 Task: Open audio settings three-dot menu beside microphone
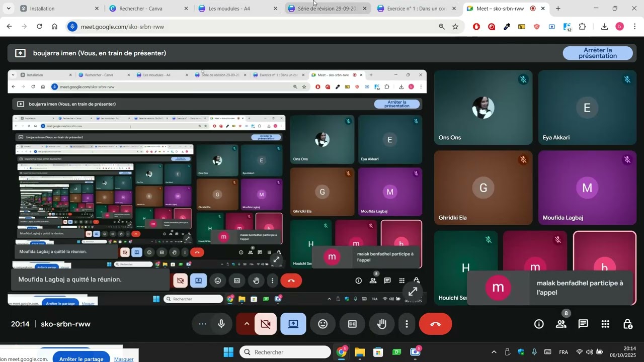pyautogui.click(x=203, y=324)
